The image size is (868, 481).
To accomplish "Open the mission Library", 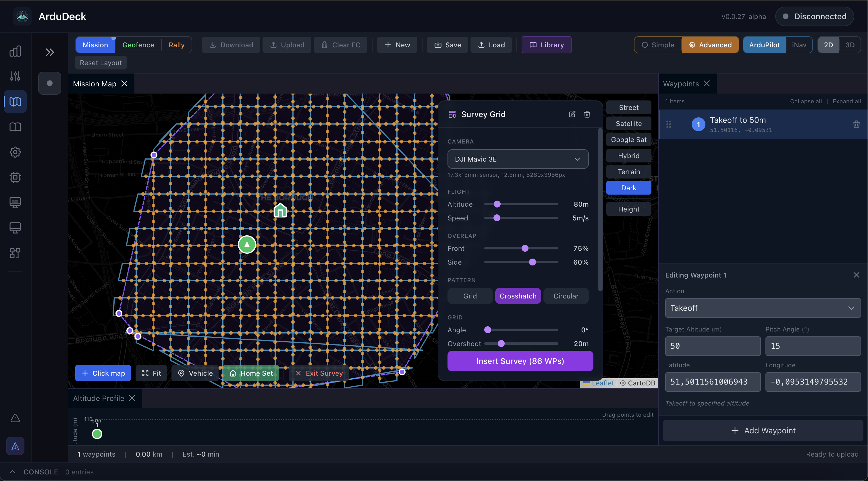I will click(x=546, y=45).
